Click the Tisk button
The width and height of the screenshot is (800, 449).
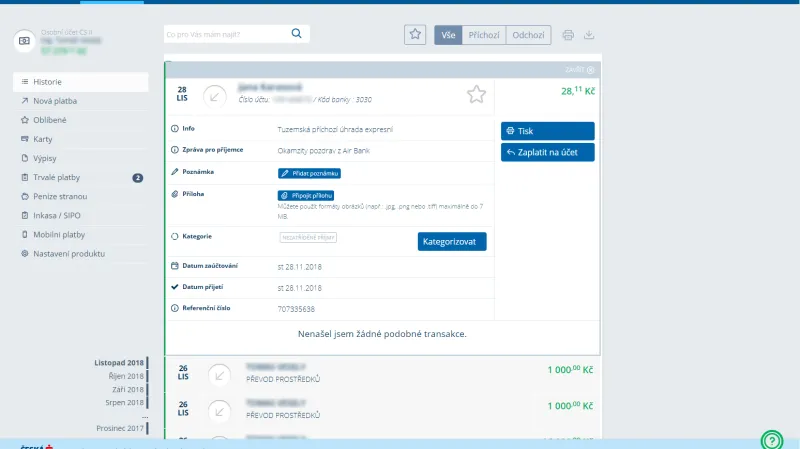click(x=547, y=131)
